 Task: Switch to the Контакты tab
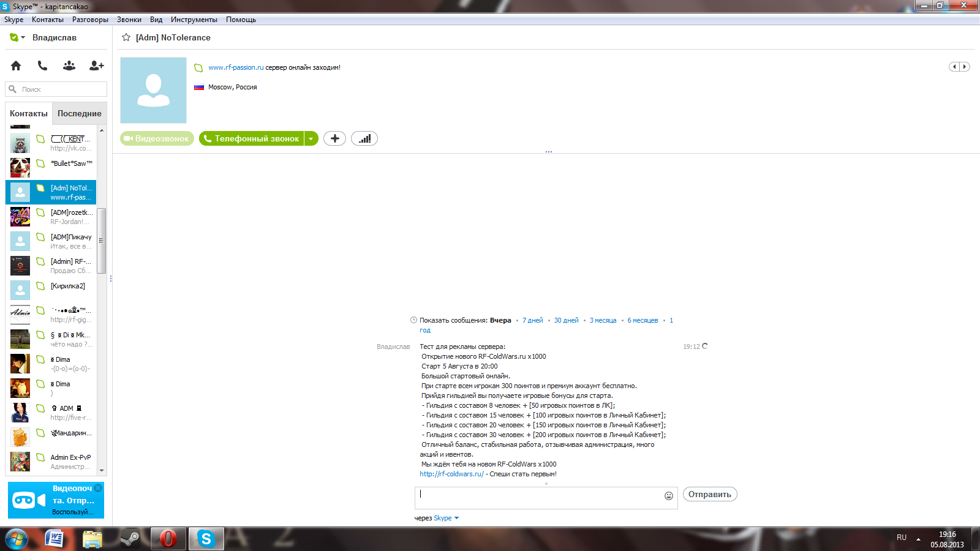pos(29,113)
